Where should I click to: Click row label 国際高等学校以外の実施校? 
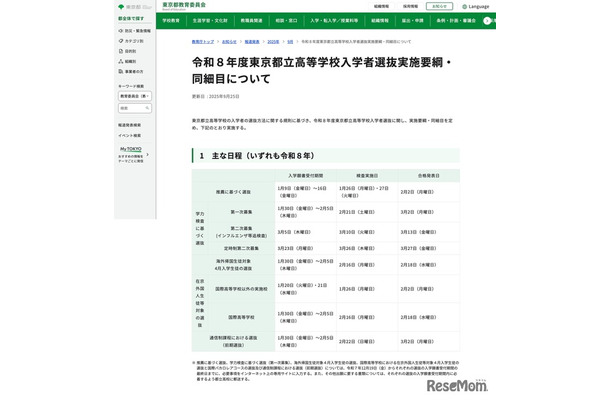click(x=241, y=289)
